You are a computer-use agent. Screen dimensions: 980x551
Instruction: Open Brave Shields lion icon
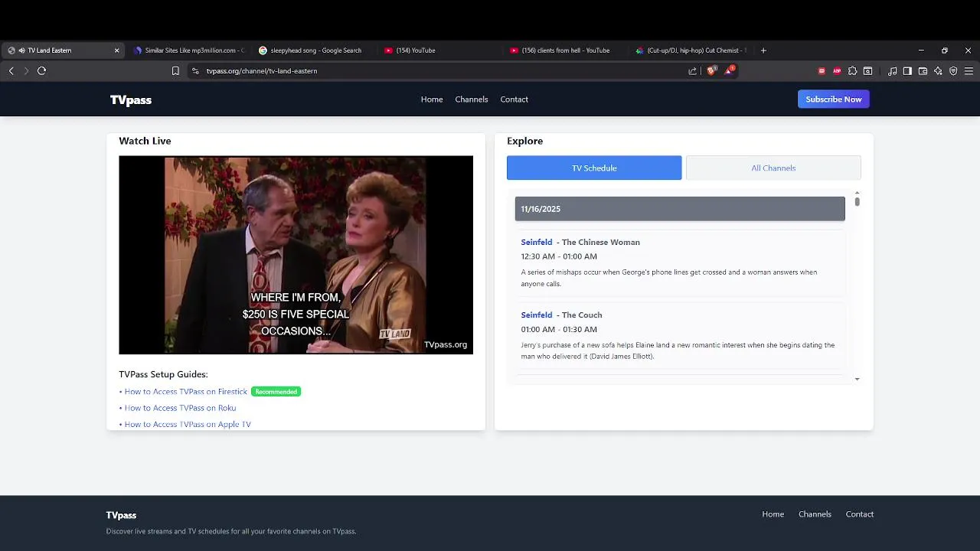(x=711, y=70)
